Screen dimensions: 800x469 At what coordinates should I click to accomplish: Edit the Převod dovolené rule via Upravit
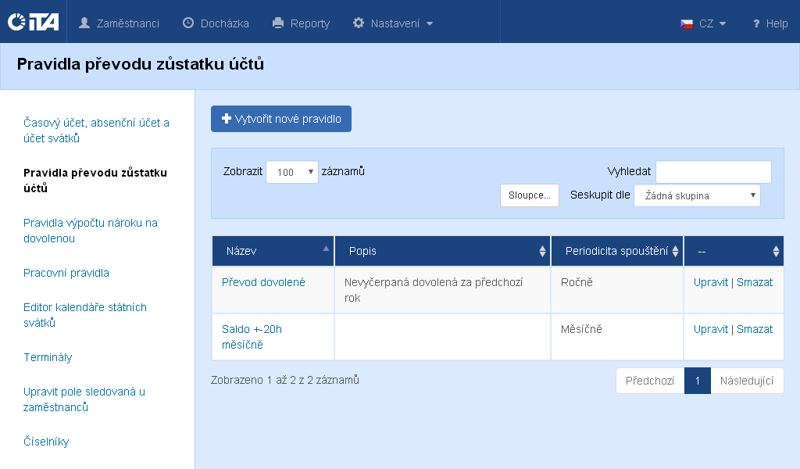coord(710,282)
